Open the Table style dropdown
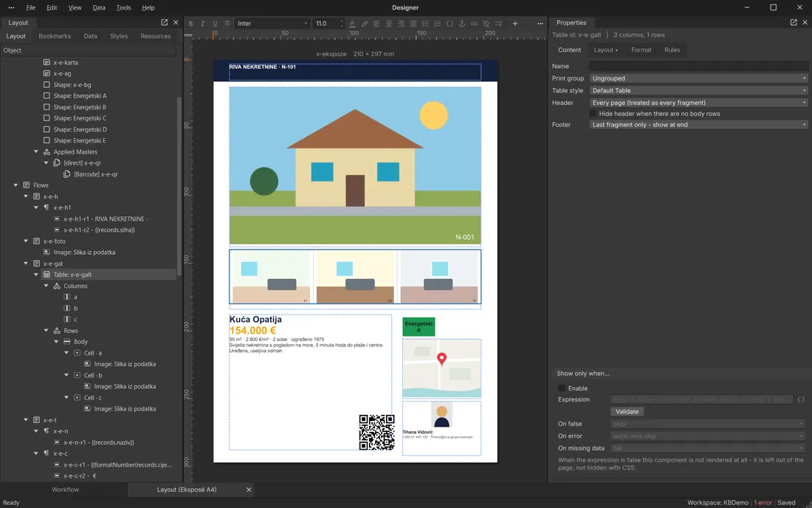 click(x=698, y=90)
